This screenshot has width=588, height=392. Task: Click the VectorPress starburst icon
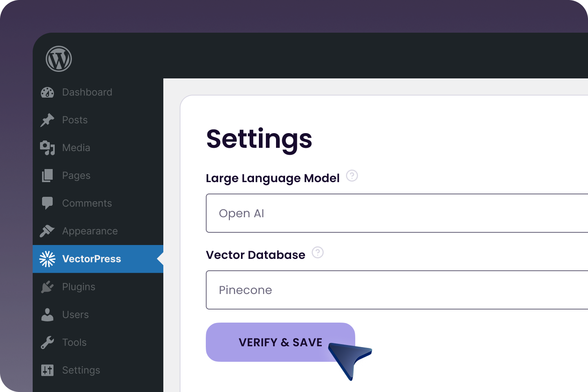47,259
